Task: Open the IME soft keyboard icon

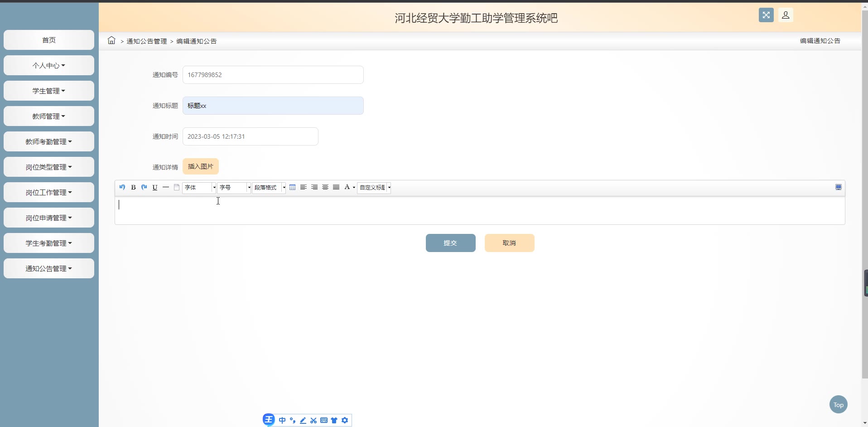Action: tap(324, 420)
